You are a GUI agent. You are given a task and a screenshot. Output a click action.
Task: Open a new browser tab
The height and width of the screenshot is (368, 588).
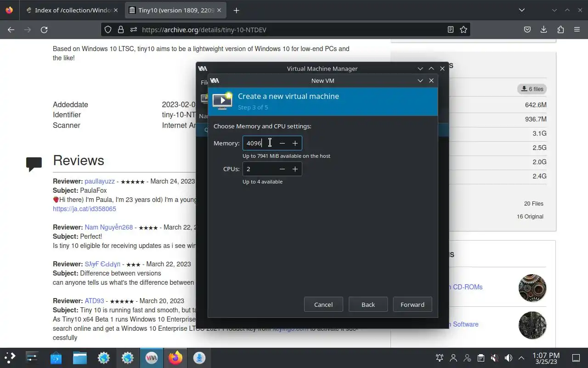[x=236, y=10]
